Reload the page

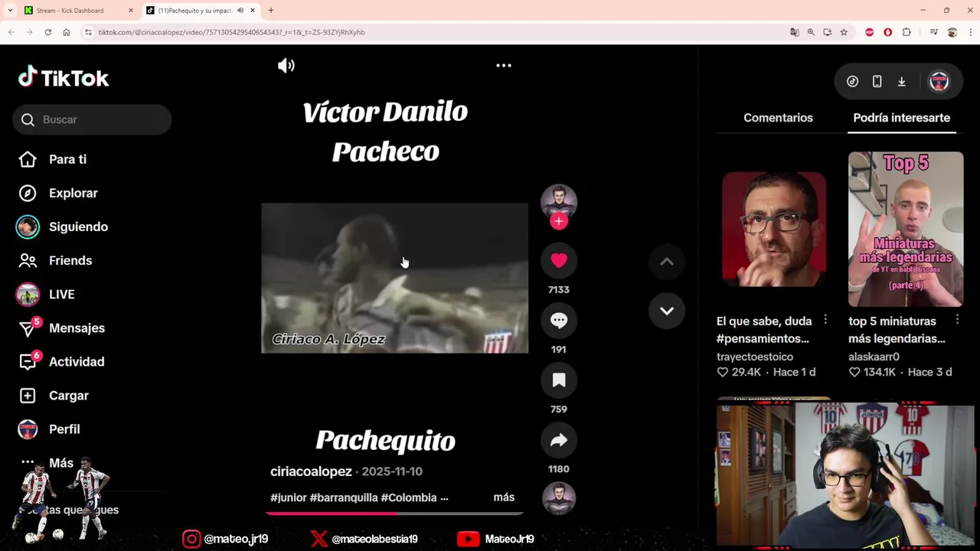tap(47, 32)
